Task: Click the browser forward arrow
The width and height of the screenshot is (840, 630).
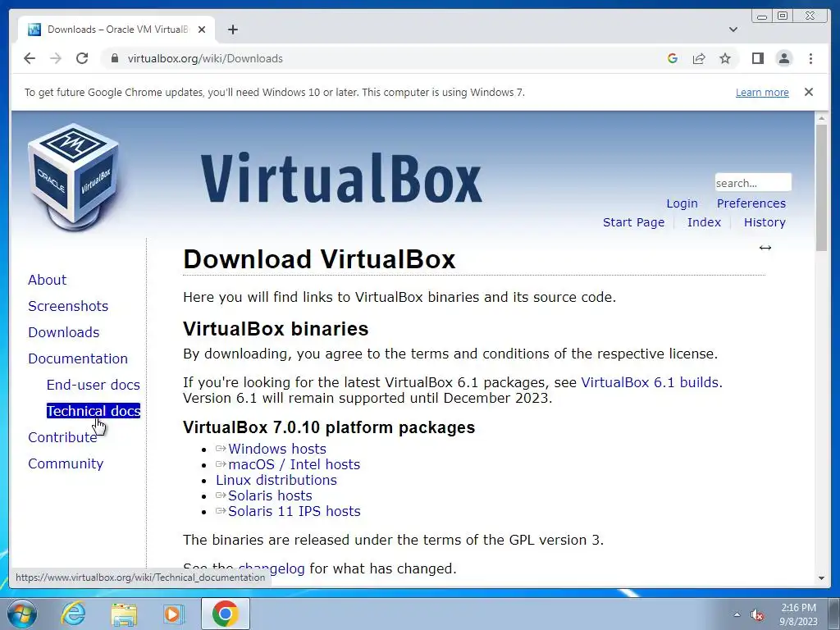Action: (56, 58)
